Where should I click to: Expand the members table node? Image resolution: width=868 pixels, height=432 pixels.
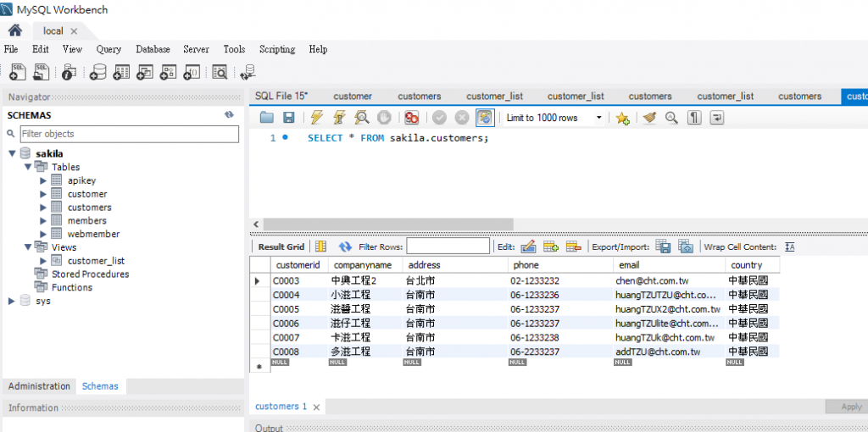(x=43, y=221)
